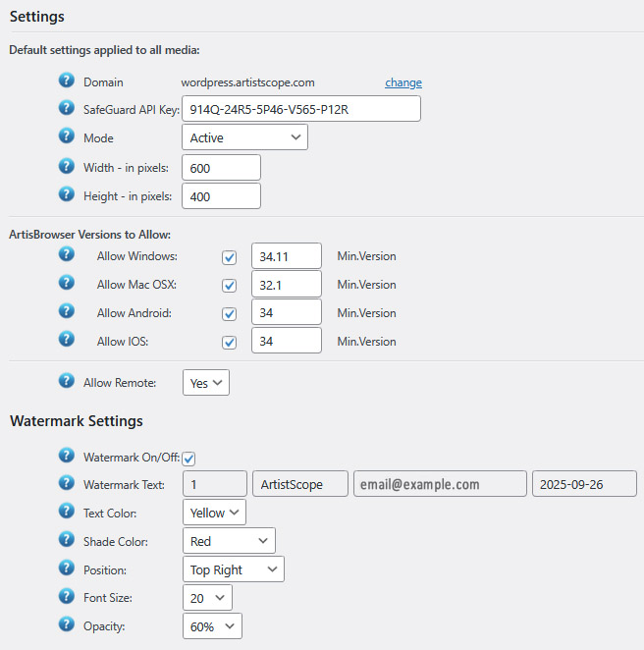Click the help icon next to Allow Remote
The width and height of the screenshot is (644, 650).
(67, 380)
